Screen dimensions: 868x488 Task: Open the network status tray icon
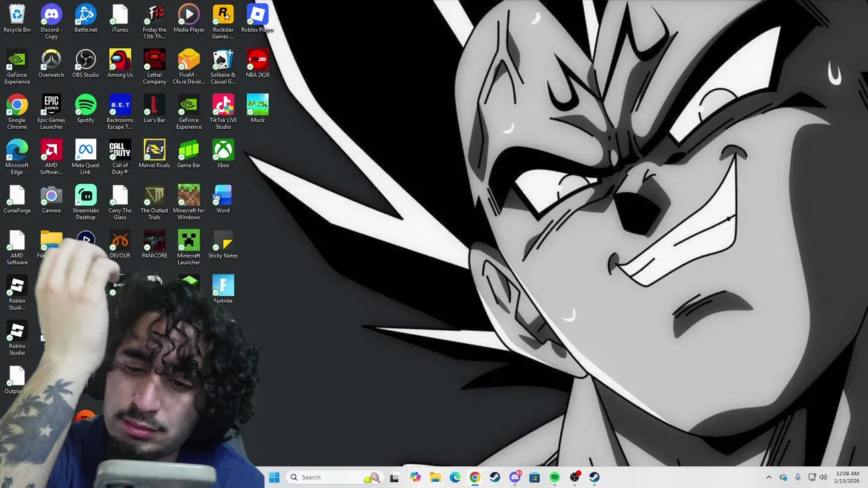tap(812, 477)
